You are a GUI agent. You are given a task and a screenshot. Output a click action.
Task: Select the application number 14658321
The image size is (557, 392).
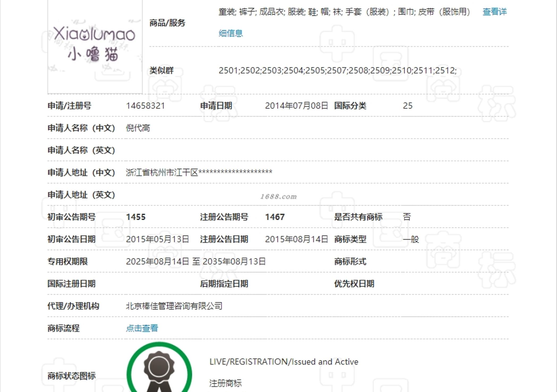pyautogui.click(x=145, y=106)
